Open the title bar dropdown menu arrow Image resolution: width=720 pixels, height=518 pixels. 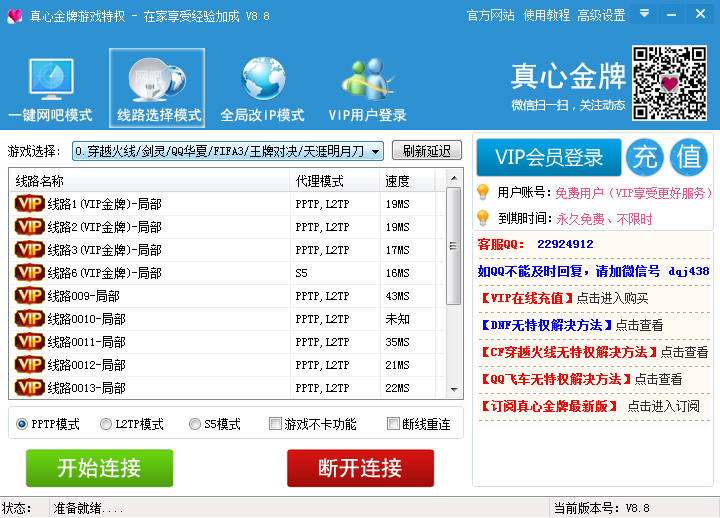(644, 14)
